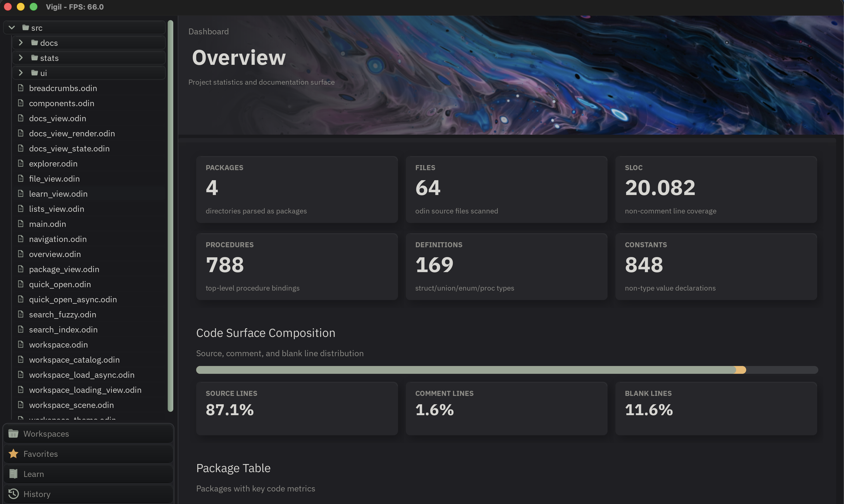Click the PACKAGES stat card

tap(297, 189)
